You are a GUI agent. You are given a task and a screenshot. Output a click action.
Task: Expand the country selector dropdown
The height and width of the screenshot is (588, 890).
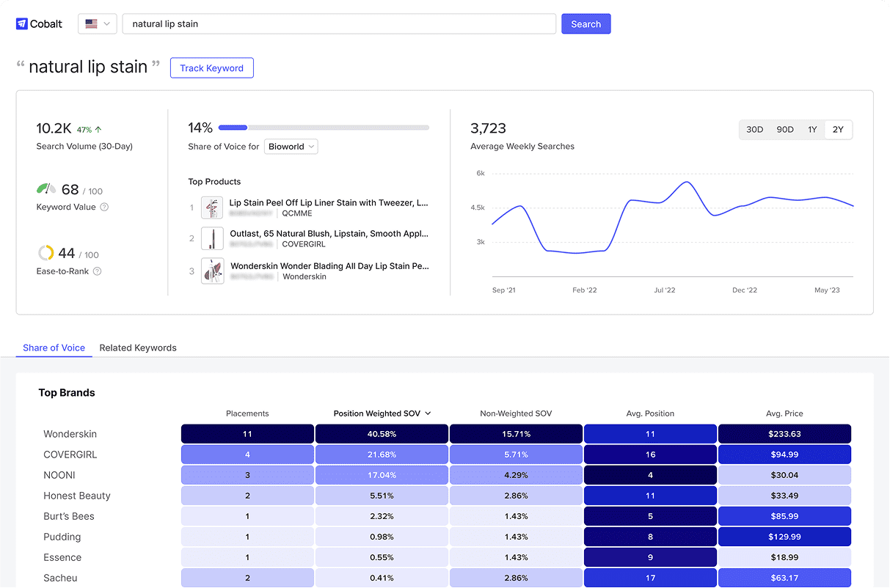tap(107, 23)
